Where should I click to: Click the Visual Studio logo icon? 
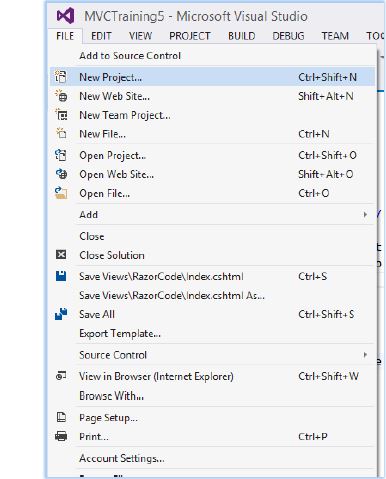coord(66,16)
